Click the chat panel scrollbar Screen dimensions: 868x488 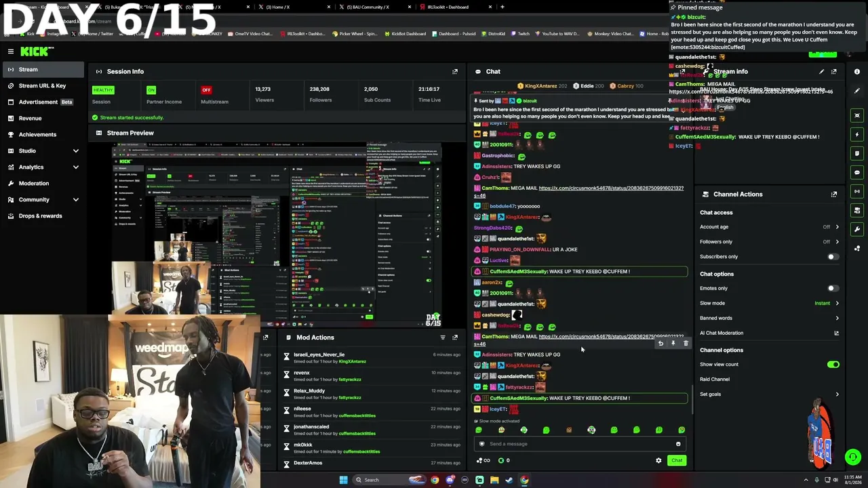tap(692, 400)
